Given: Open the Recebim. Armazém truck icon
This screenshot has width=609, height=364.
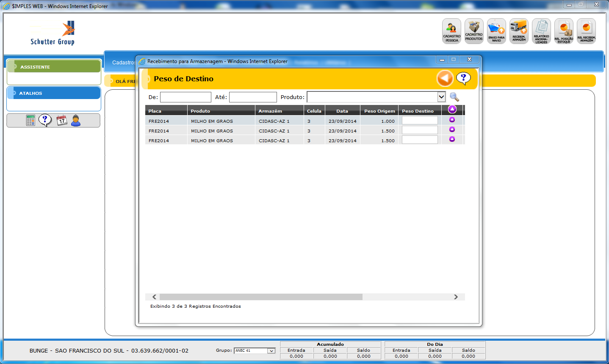Looking at the screenshot, I should [x=519, y=31].
